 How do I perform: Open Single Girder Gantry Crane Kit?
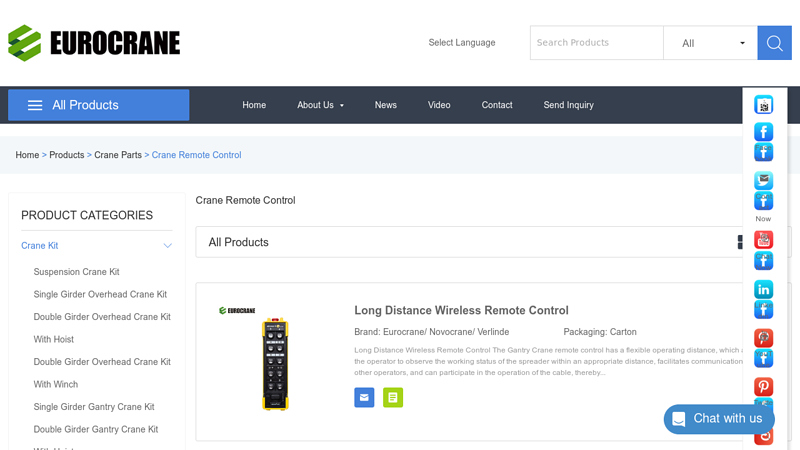point(94,407)
